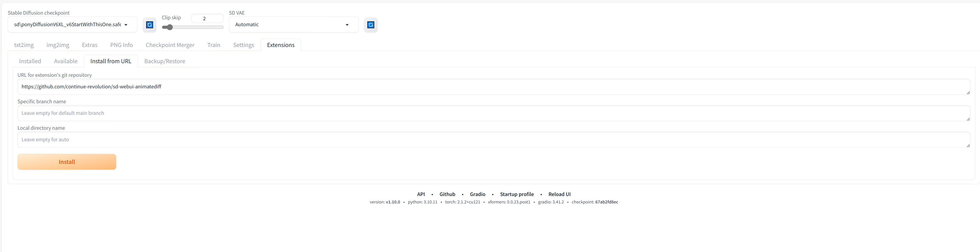
Task: Refresh the Stable Diffusion checkpoint list
Action: coord(149,25)
